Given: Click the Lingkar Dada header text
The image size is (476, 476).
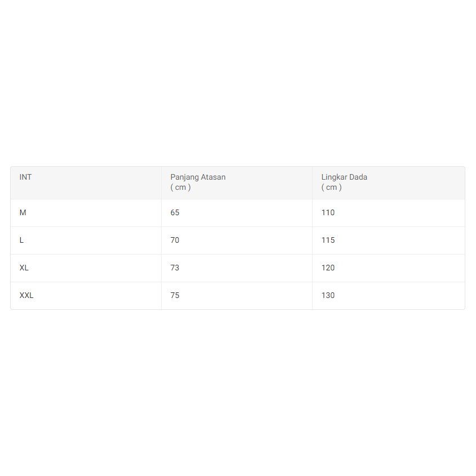Looking at the screenshot, I should pos(344,177).
